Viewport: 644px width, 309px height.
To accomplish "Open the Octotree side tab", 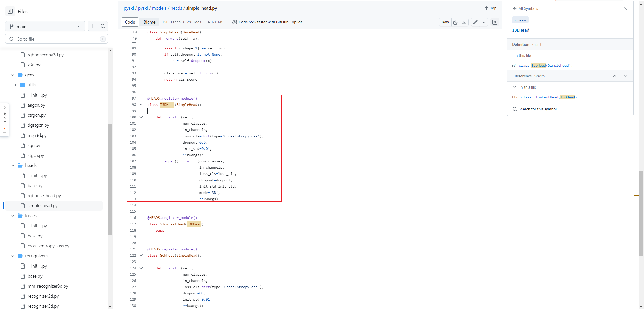I will (x=5, y=120).
